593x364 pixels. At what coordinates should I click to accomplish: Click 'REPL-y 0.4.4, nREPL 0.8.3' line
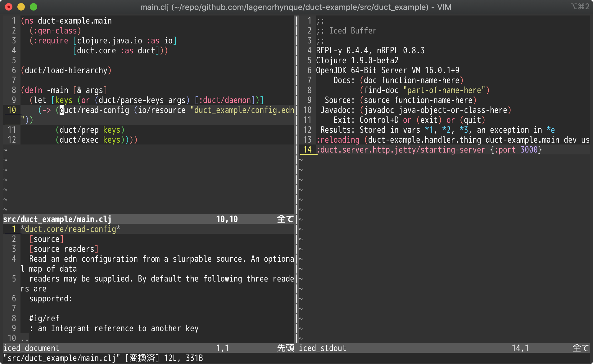370,51
